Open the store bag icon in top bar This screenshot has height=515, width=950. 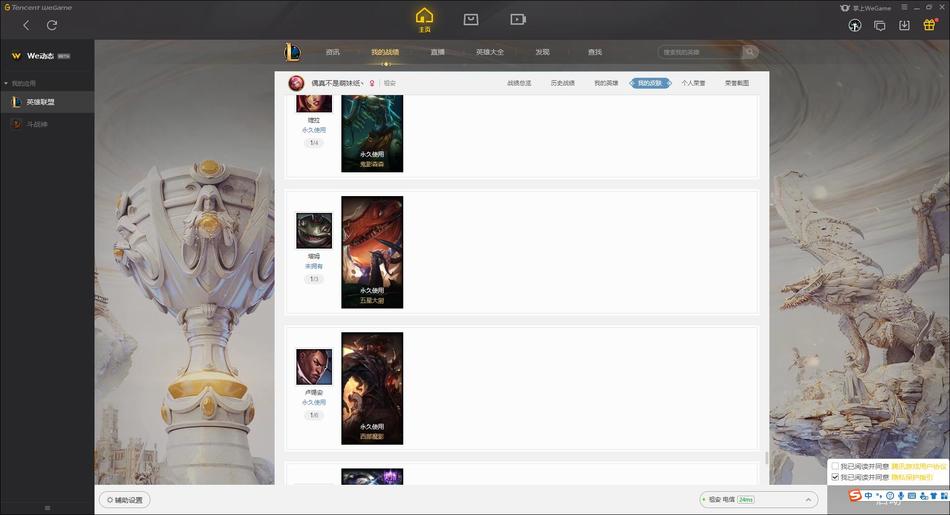point(471,19)
